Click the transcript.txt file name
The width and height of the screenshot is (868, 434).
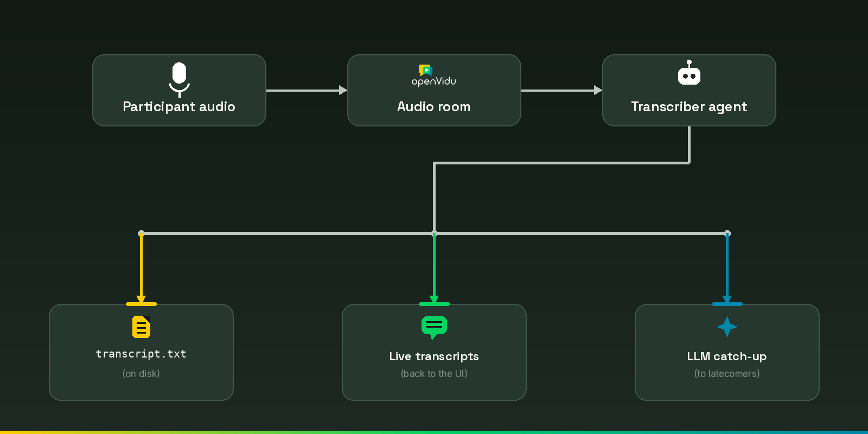[x=141, y=354]
